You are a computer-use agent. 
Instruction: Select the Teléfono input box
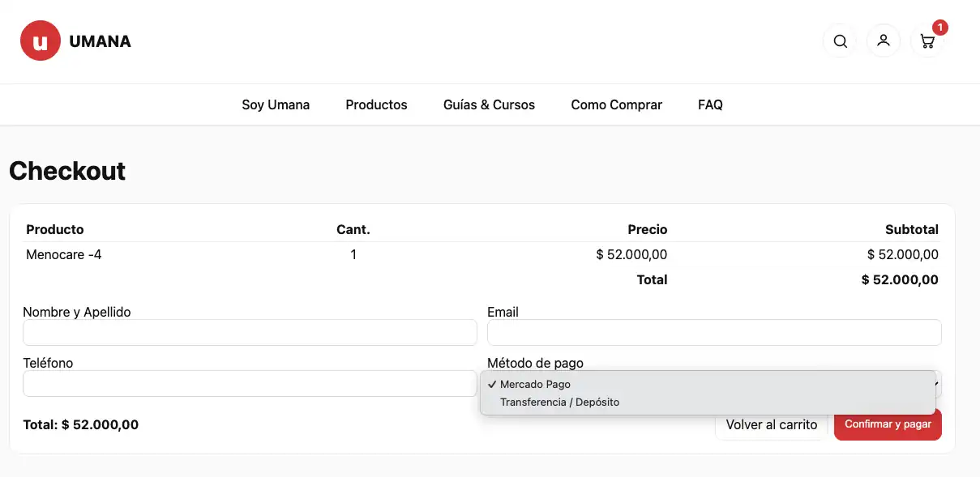(x=250, y=384)
